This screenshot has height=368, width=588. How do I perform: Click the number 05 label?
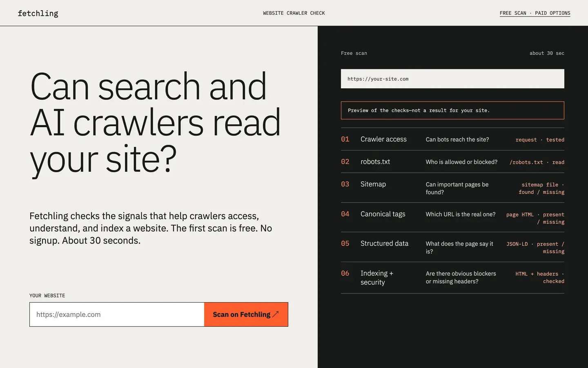345,244
